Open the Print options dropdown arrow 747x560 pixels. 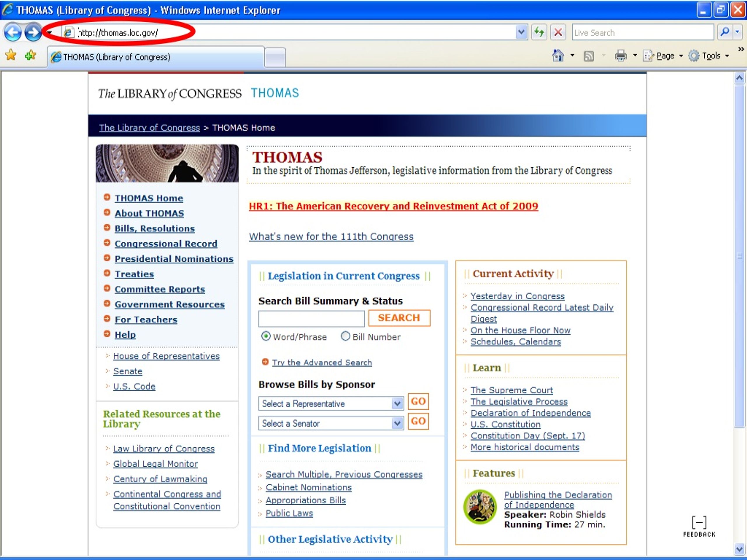(x=635, y=55)
